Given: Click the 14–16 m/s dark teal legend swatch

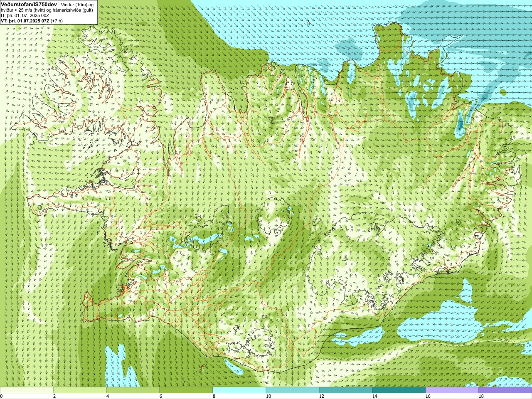Looking at the screenshot, I should [399, 390].
